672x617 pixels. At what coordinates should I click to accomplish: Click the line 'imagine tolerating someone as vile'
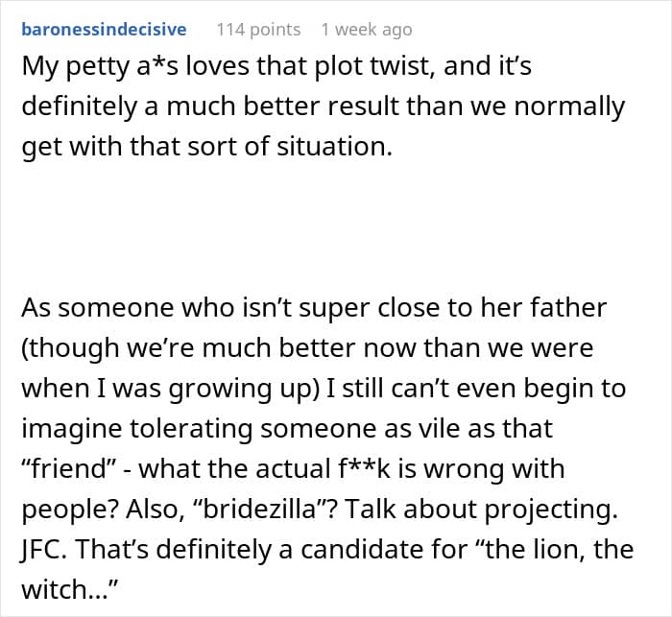287,429
